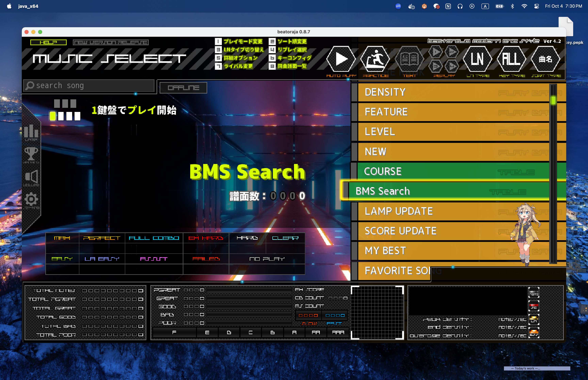Toggle the Key Type ALL hexagon

(511, 59)
